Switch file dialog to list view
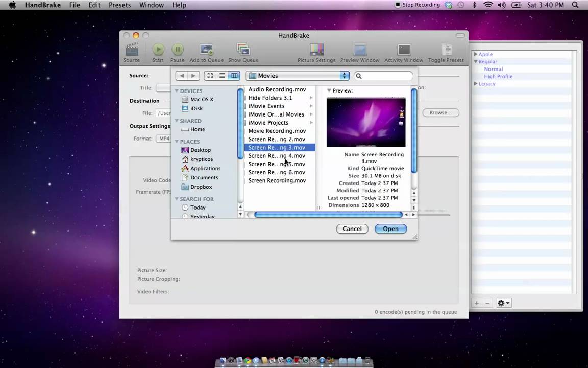 pyautogui.click(x=222, y=76)
